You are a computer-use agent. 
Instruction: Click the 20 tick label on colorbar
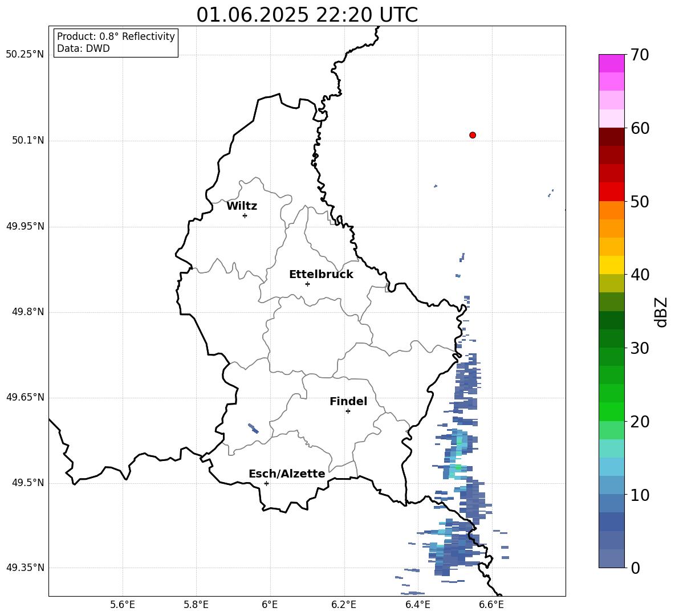[x=640, y=422]
